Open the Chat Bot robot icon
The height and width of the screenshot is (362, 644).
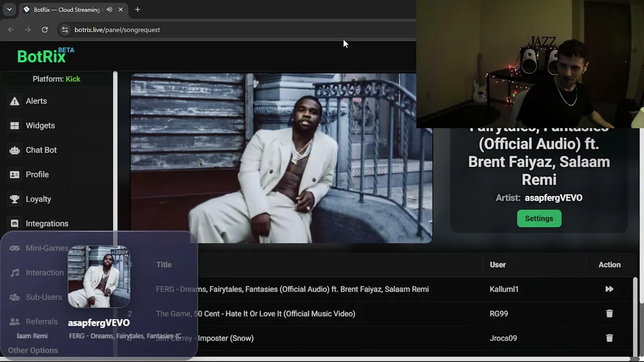pos(15,150)
